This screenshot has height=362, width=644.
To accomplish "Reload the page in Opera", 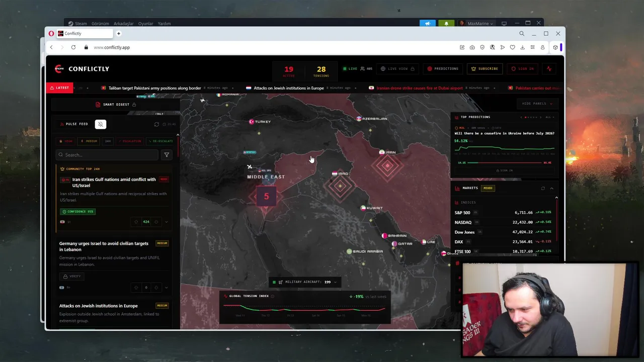I will tap(73, 47).
